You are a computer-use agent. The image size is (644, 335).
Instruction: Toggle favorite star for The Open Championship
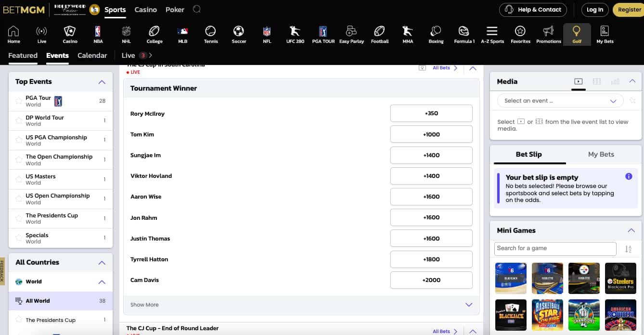coord(19,160)
